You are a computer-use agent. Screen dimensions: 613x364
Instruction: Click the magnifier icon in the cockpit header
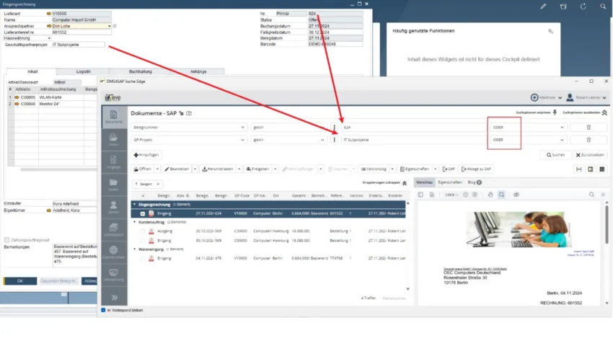[x=603, y=6]
